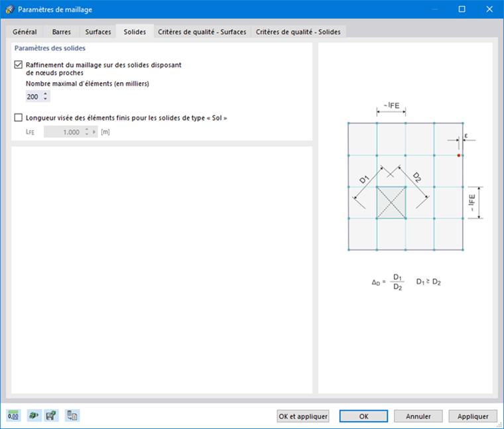Open Critères de qualité - Solides tab
Screen dimensions: 504x429
298,32
